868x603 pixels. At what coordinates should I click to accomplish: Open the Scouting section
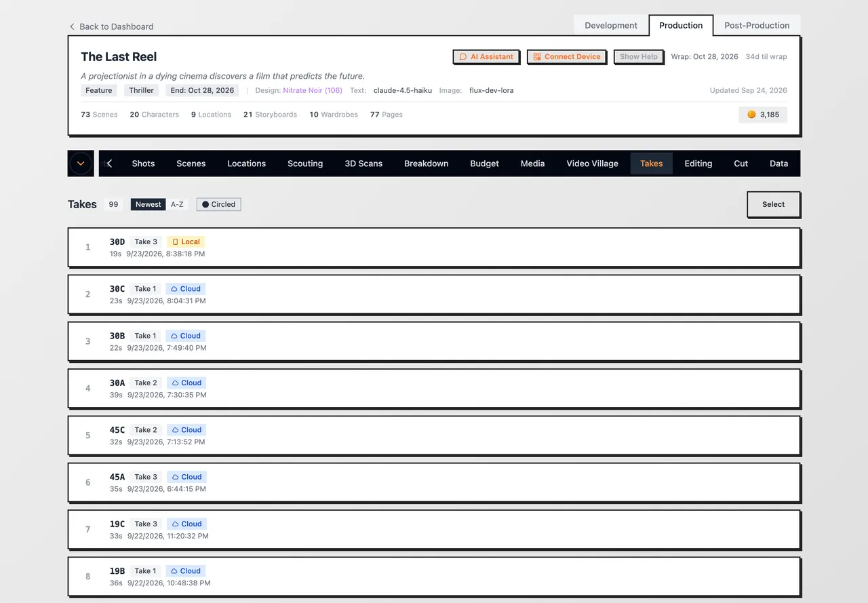click(x=305, y=163)
